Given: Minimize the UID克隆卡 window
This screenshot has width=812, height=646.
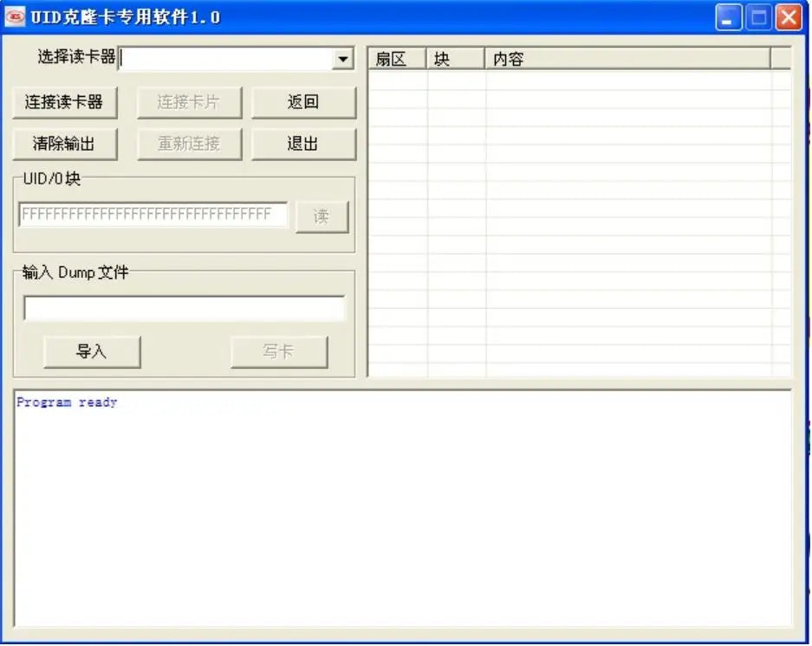Looking at the screenshot, I should pos(728,18).
